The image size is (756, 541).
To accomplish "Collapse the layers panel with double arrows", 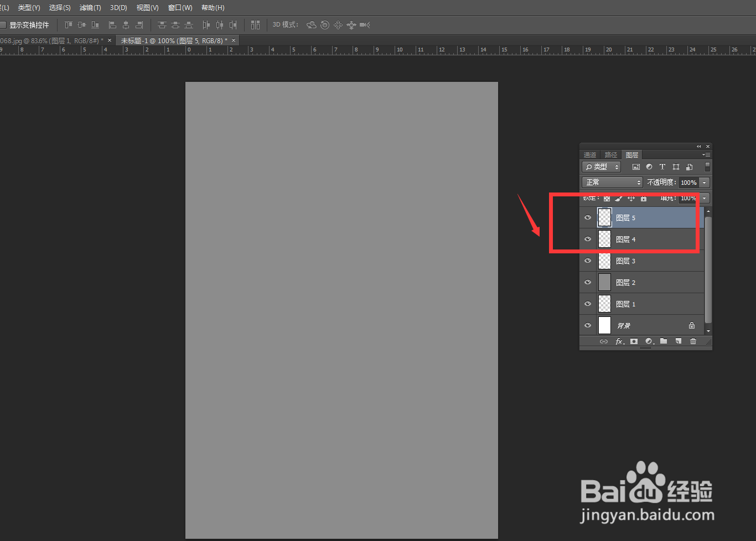I will (698, 147).
